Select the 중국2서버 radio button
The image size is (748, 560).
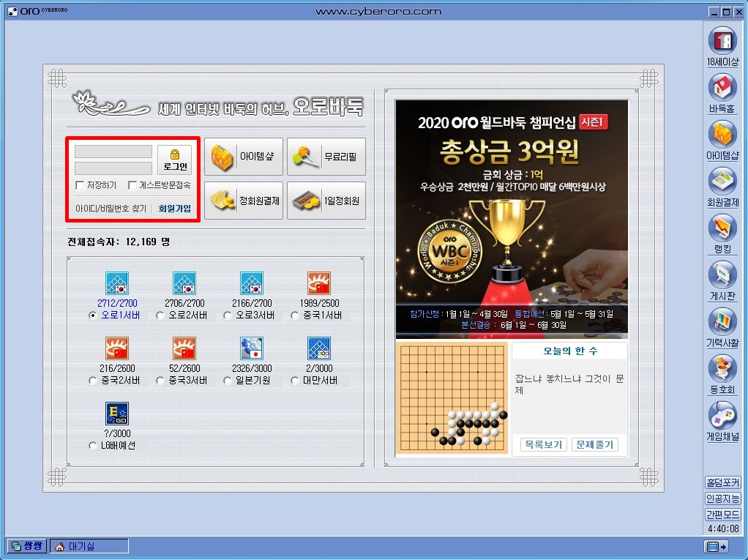pyautogui.click(x=92, y=381)
